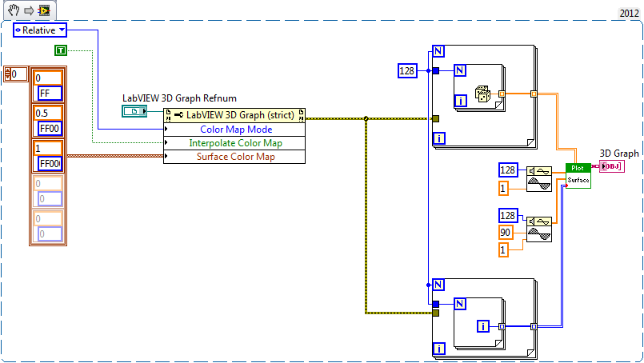Screen dimensions: 644x363
Task: Click the array index stepper arrows
Action: pos(7,74)
